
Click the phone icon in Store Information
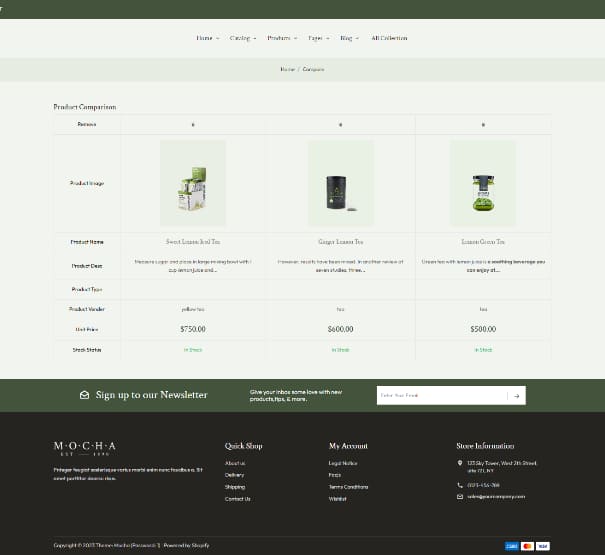click(x=460, y=485)
